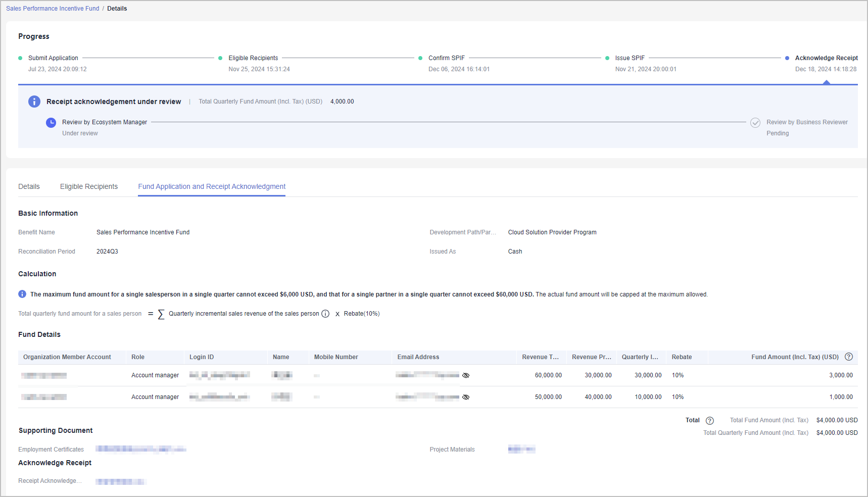Click the info icon next to the maximum fund notice
868x497 pixels.
[x=22, y=294]
